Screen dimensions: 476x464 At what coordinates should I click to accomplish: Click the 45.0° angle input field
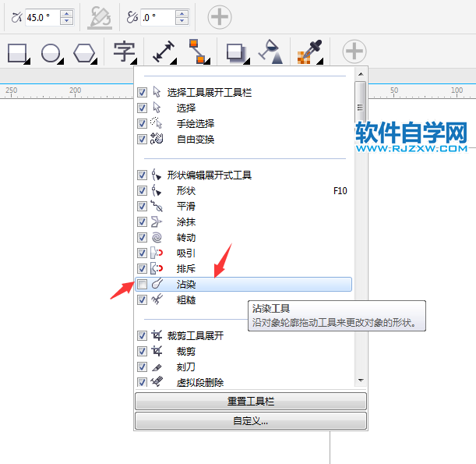click(x=42, y=17)
